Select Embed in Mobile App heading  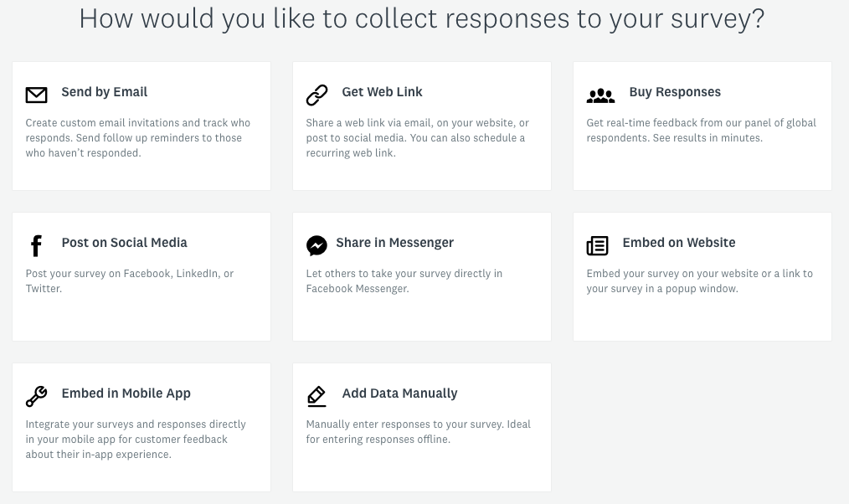pos(126,393)
